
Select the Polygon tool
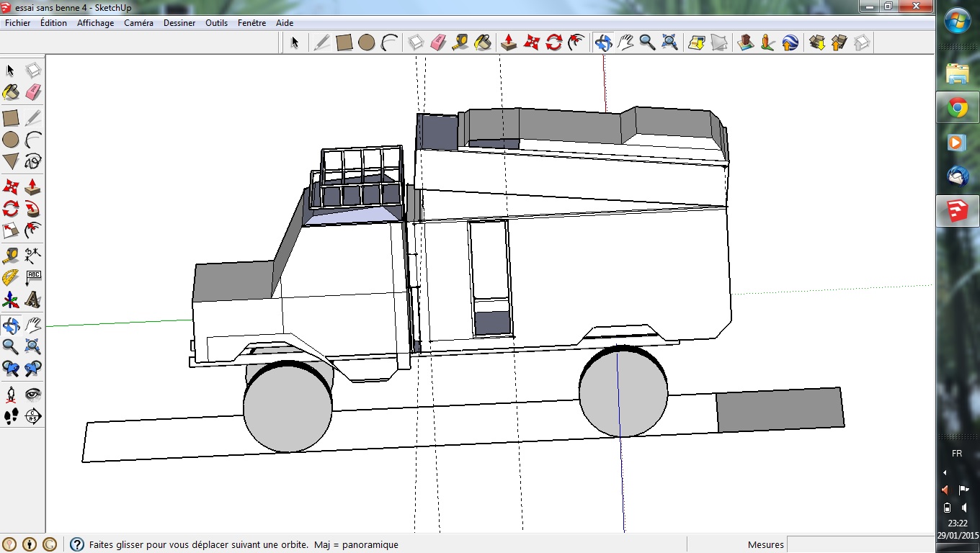pos(11,161)
